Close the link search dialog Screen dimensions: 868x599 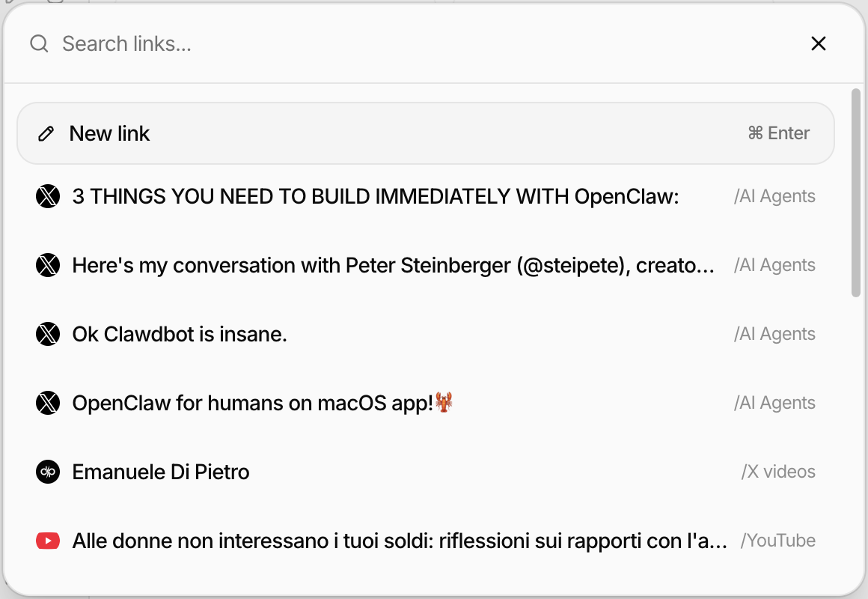click(819, 44)
